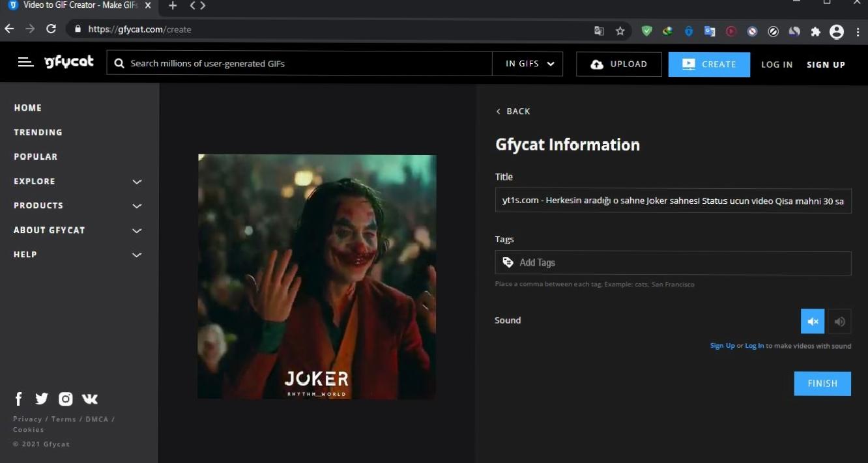Open Gfycat's VK page icon
The height and width of the screenshot is (463, 868).
pyautogui.click(x=90, y=399)
